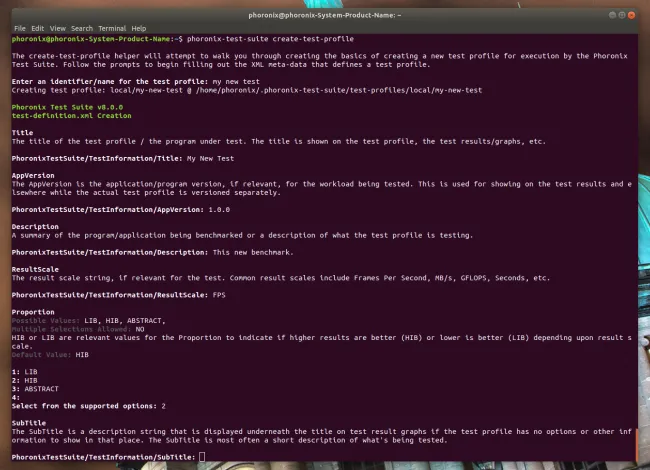Click 'test-definition.xml Creation' heading
The width and height of the screenshot is (650, 470).
71,116
